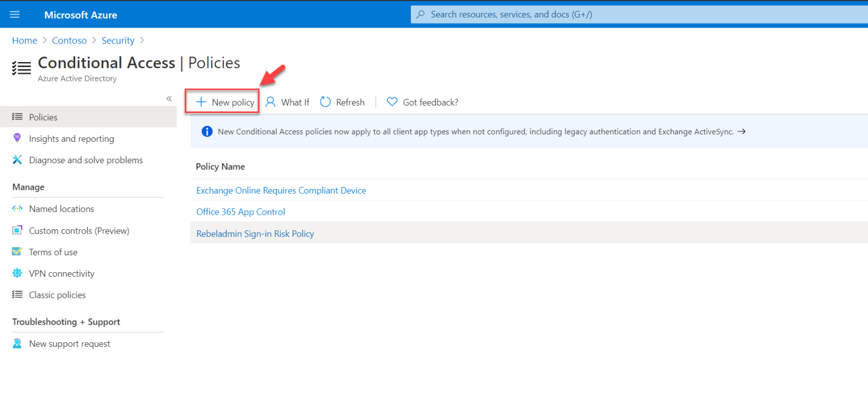Refresh the policy list
This screenshot has width=868, height=410.
pyautogui.click(x=342, y=102)
